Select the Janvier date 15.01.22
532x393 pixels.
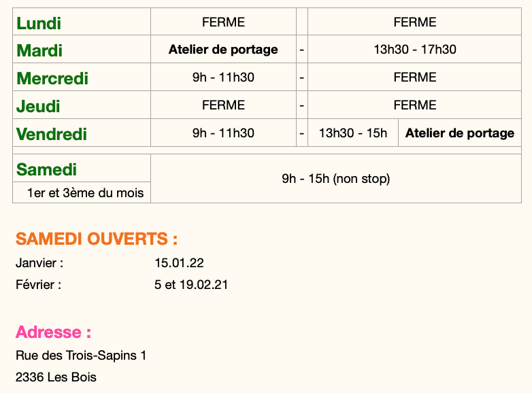pyautogui.click(x=179, y=263)
